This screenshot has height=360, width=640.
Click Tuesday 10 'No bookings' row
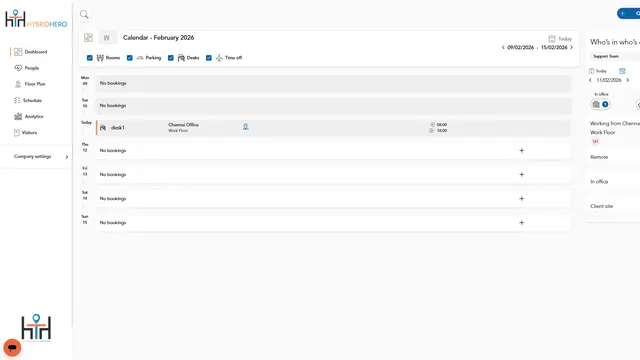(333, 106)
